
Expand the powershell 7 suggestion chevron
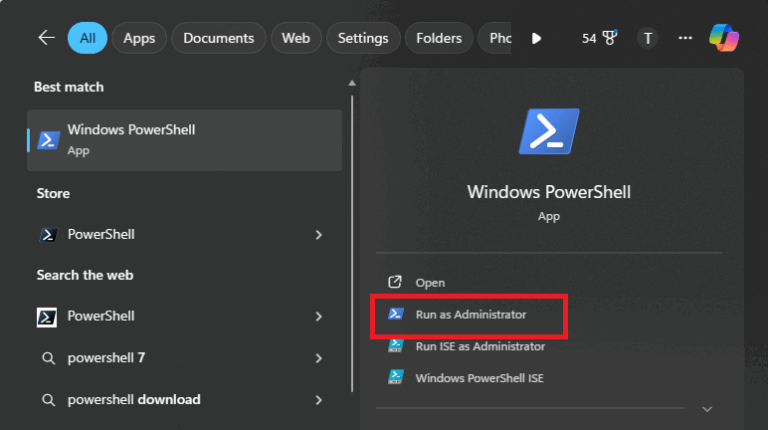point(319,358)
